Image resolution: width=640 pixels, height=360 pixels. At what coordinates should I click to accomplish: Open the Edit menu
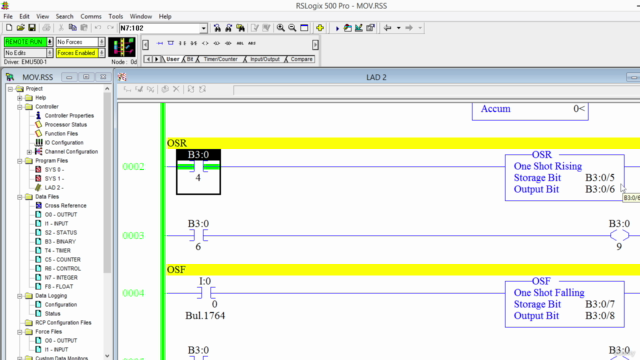coord(24,16)
